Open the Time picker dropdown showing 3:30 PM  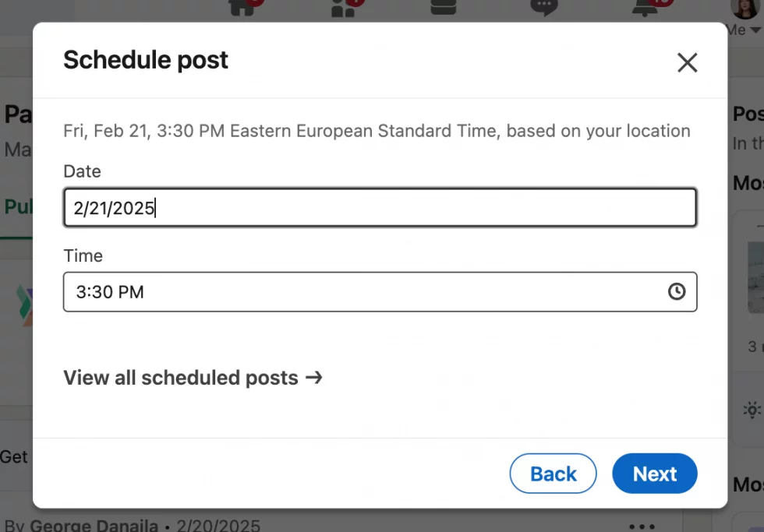pos(380,292)
